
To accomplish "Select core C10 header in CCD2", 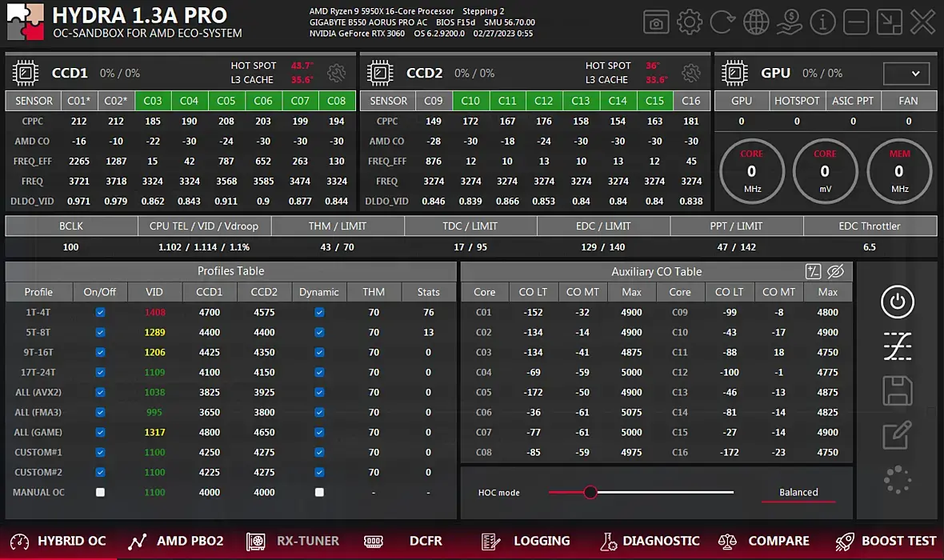I will point(470,101).
